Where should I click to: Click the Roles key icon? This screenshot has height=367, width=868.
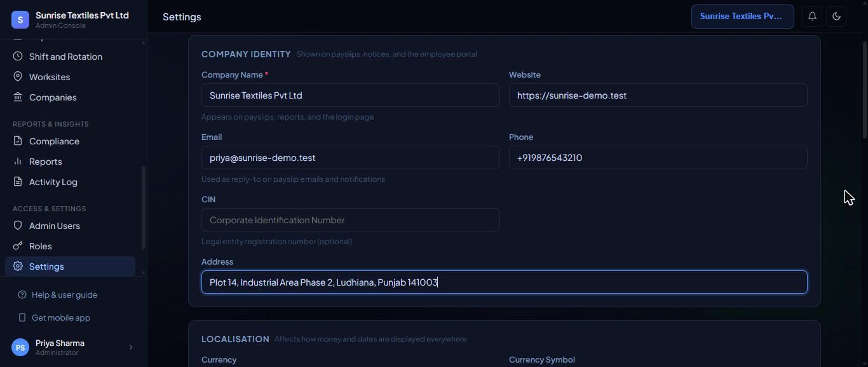pyautogui.click(x=18, y=246)
